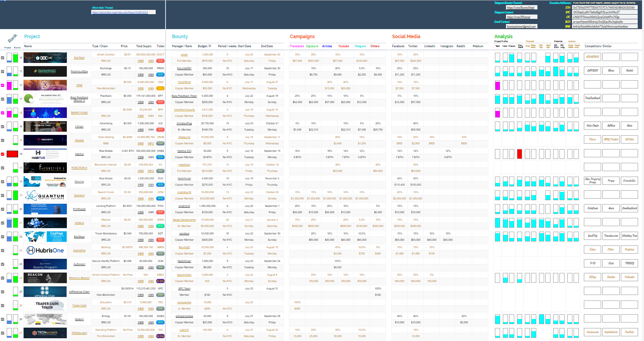Click the IEO badge in DocTailor row
Screen dimensions: 644x341
160,61
